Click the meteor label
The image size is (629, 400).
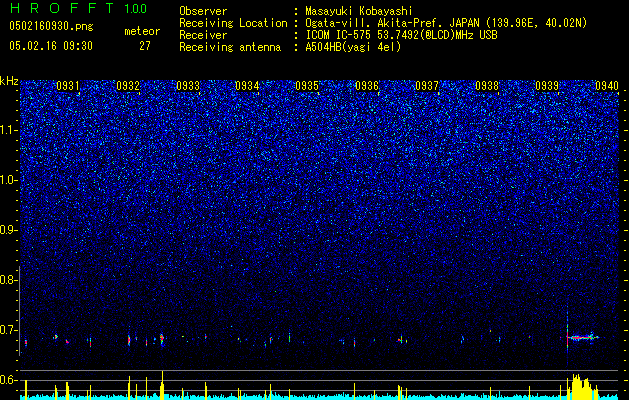[x=142, y=31]
